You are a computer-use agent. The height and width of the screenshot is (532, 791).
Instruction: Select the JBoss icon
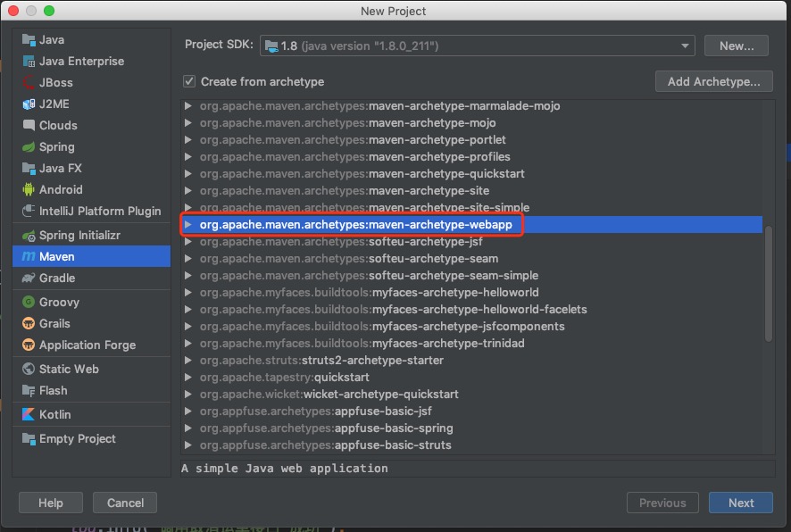pos(29,82)
